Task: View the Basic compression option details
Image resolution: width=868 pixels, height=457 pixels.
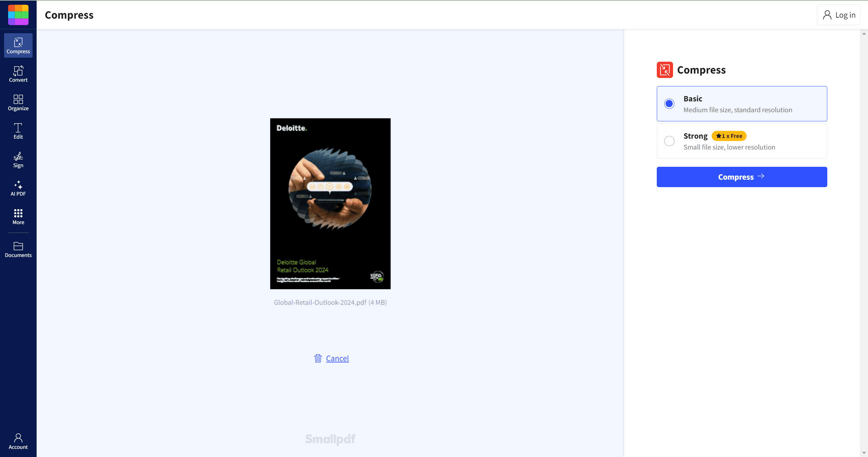Action: pos(742,103)
